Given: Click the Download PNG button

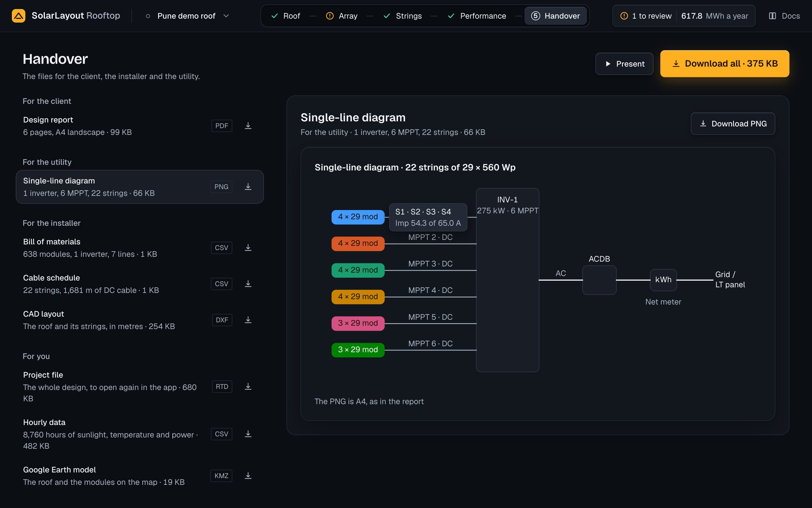Looking at the screenshot, I should coord(733,124).
